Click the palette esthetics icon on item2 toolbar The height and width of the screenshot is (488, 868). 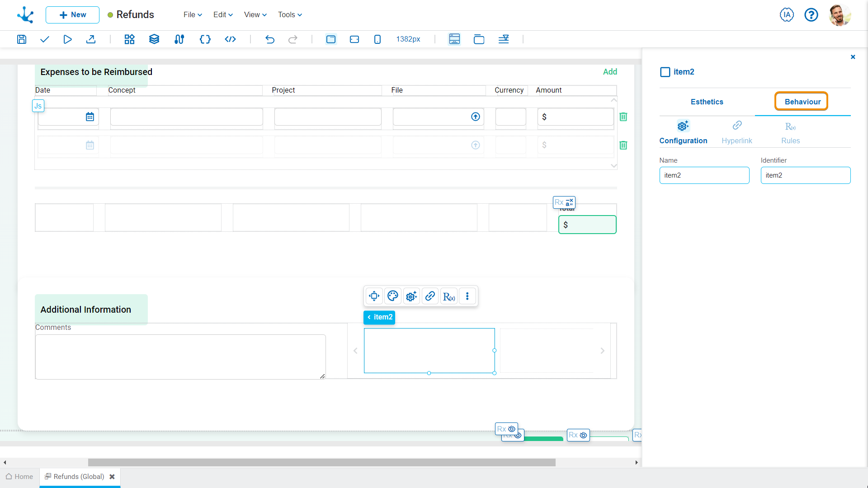392,296
